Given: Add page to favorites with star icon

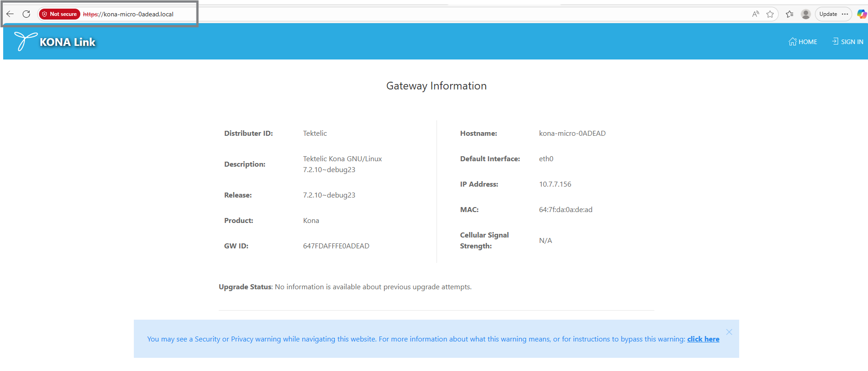Looking at the screenshot, I should click(770, 14).
